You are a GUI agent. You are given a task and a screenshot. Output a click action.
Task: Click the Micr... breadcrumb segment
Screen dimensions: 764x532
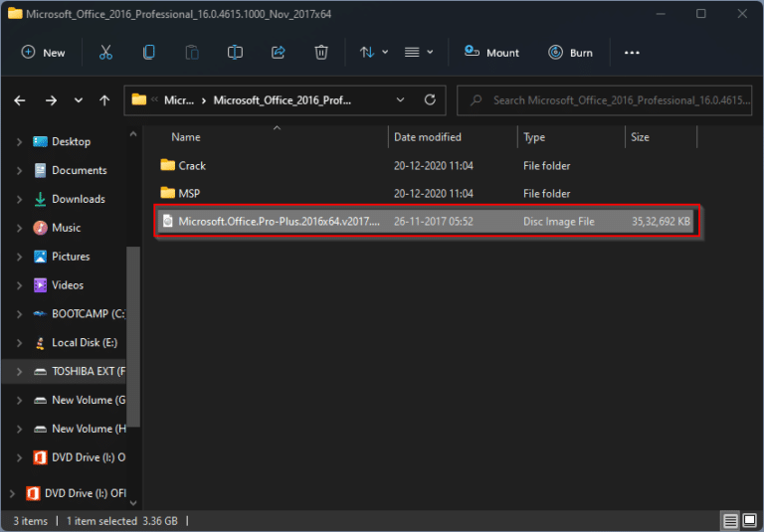[179, 100]
